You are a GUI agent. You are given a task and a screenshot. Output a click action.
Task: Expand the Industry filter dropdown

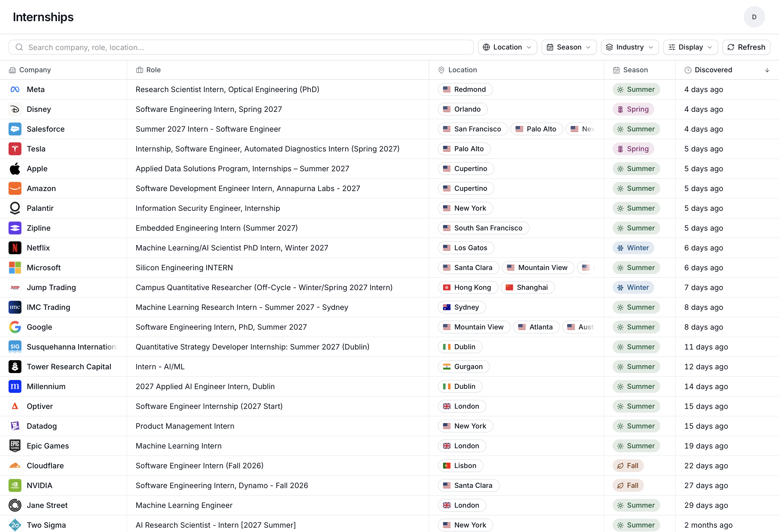(x=629, y=47)
